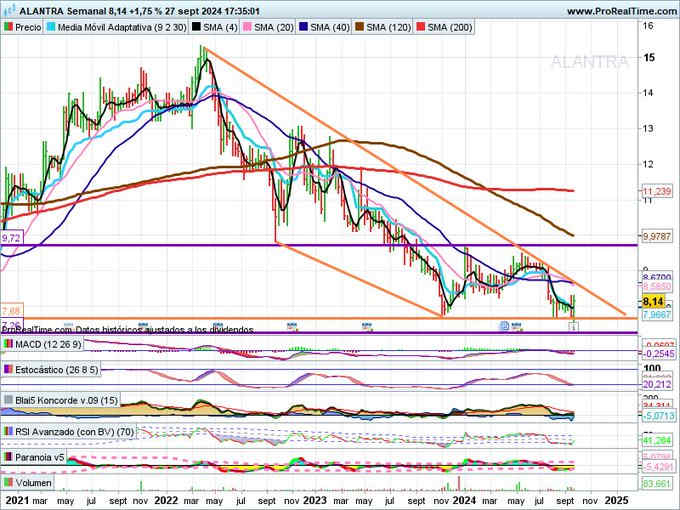Click the dark blue SMA (40) swatch
Screen dimensions: 680x510
coord(303,27)
